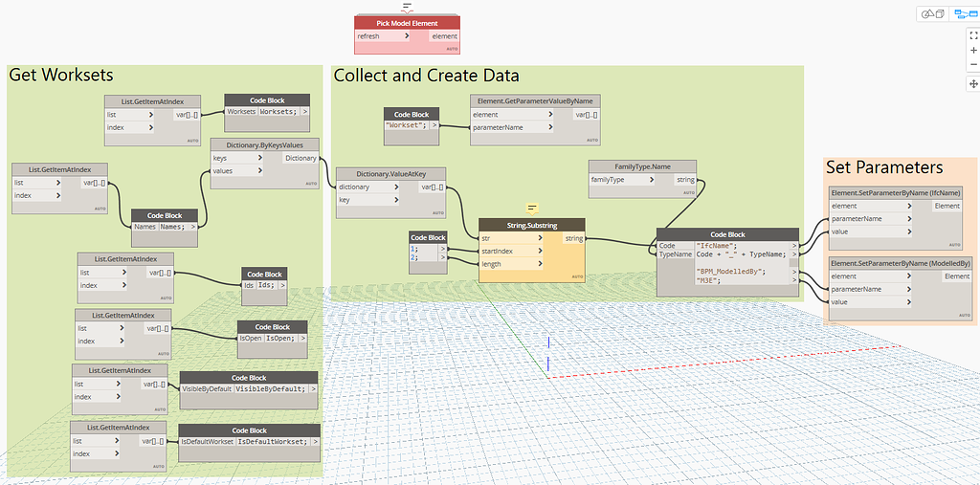Click the "Collect and Create Data" group heading
This screenshot has width=980, height=485.
tap(426, 76)
